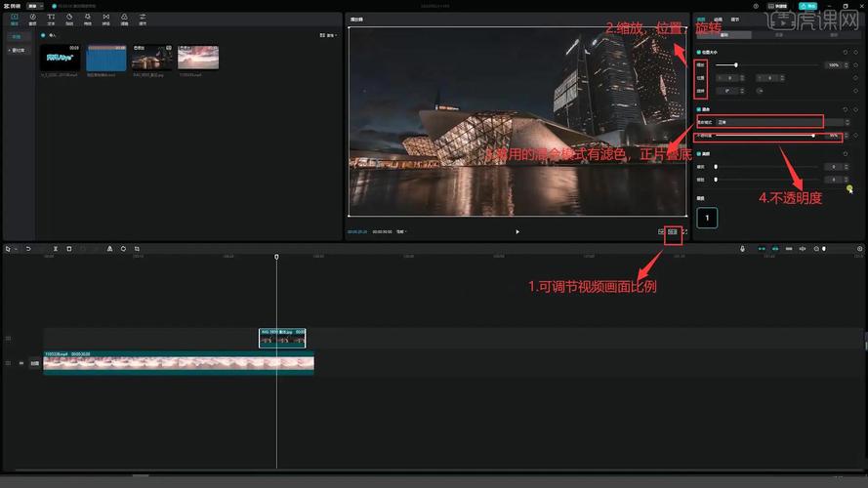Add keyframe diamond for opacity row
This screenshot has height=488, width=868.
(856, 136)
